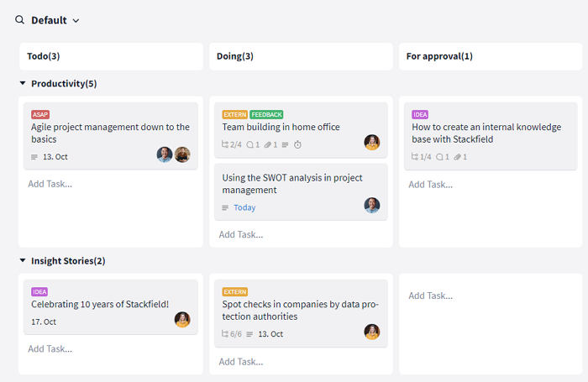This screenshot has height=382, width=588.
Task: Add Task in Insight Stories For approval
Action: pos(430,296)
